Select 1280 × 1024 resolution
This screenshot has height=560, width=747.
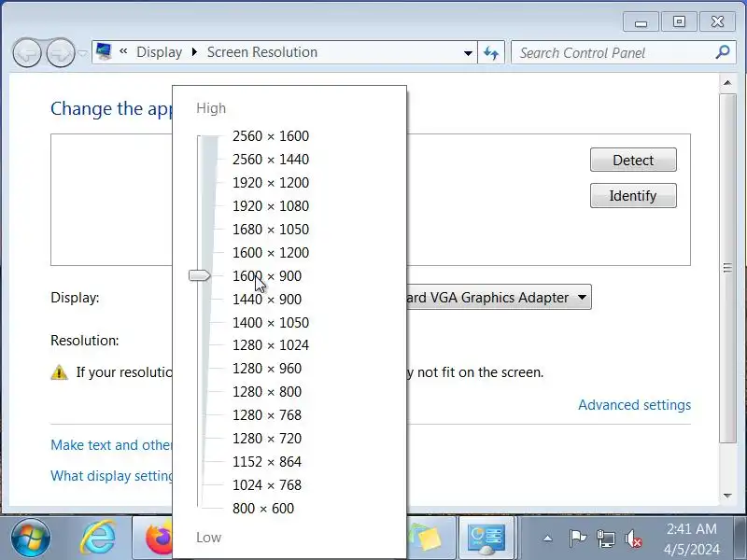[x=271, y=345]
